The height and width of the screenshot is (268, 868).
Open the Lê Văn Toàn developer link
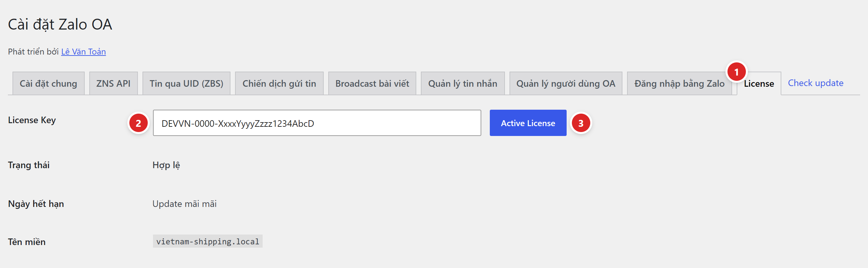coord(83,52)
